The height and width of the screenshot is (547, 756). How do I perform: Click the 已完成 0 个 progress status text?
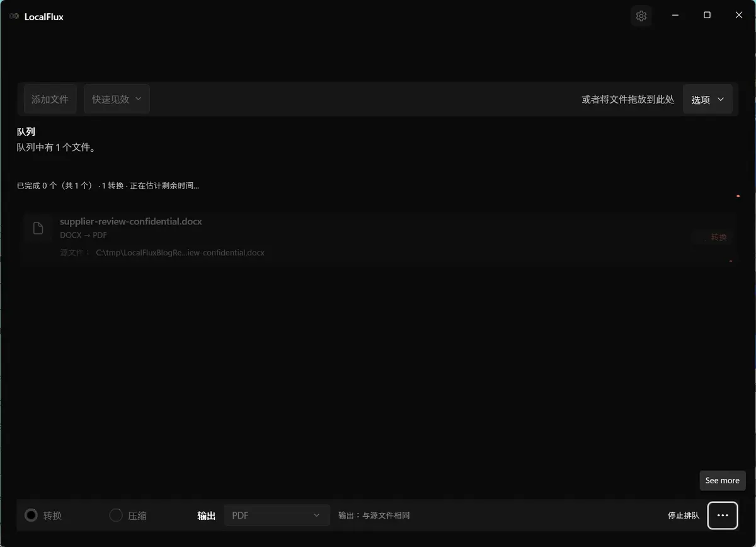click(108, 186)
